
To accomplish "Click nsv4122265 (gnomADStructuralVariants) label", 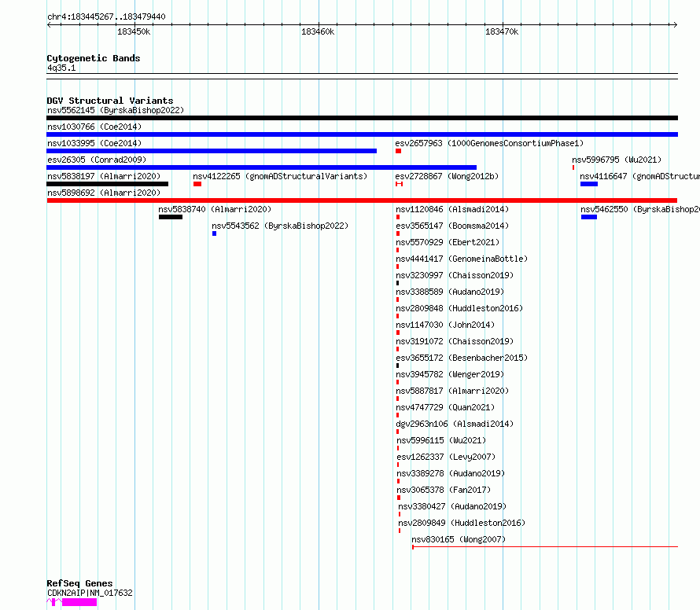I will (x=280, y=176).
